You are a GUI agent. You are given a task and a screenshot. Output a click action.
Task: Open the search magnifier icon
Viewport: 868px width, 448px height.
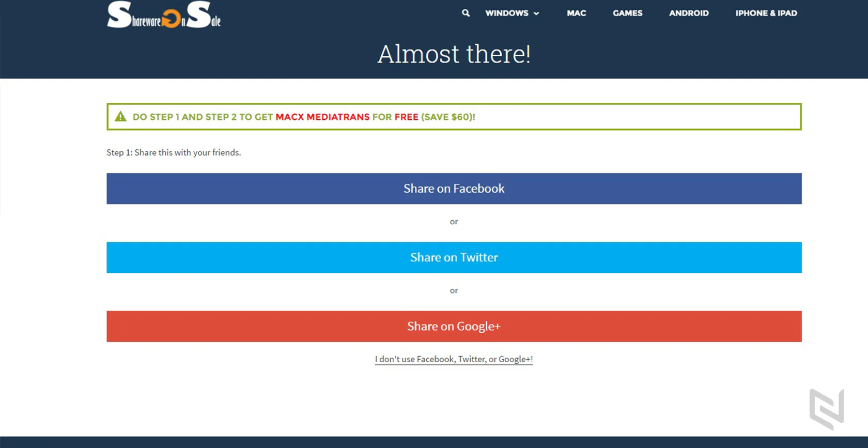pyautogui.click(x=466, y=13)
